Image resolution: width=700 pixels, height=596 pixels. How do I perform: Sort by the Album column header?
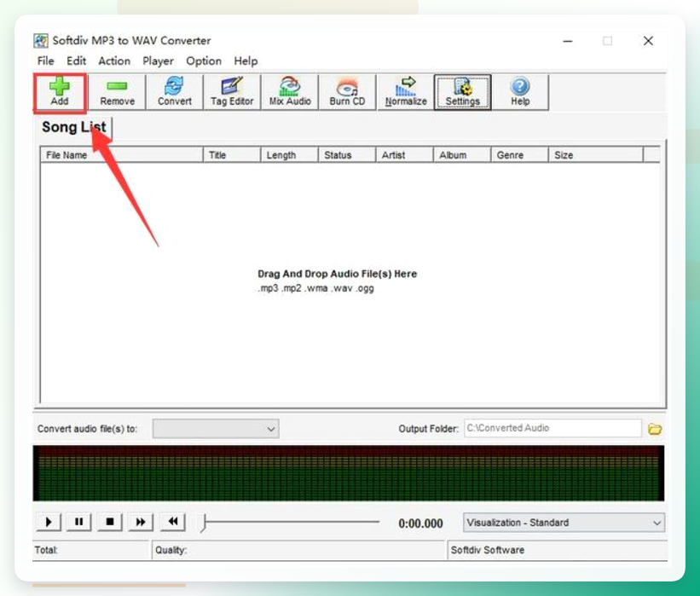(x=462, y=155)
